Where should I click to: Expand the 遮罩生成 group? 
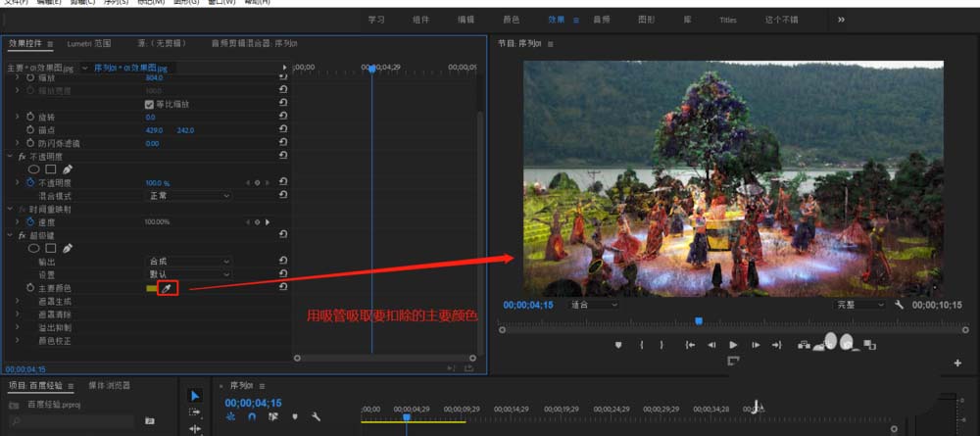(17, 301)
